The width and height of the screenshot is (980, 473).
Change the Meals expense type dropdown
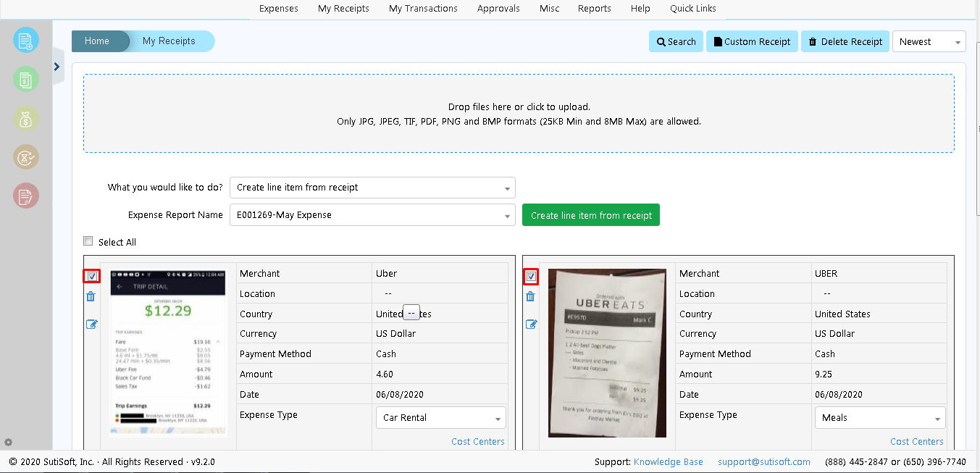click(x=879, y=417)
